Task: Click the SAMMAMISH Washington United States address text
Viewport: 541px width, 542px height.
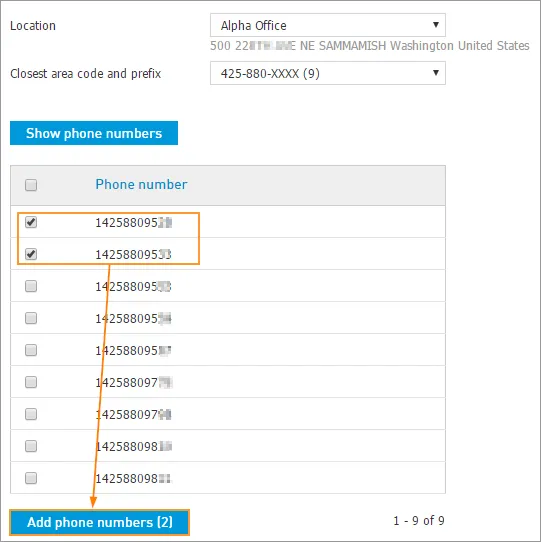Action: point(424,46)
